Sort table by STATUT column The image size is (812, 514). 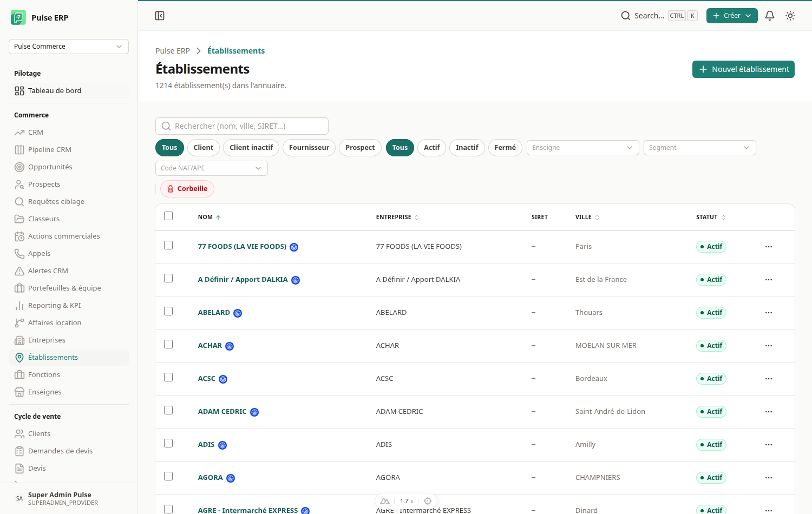(x=710, y=217)
